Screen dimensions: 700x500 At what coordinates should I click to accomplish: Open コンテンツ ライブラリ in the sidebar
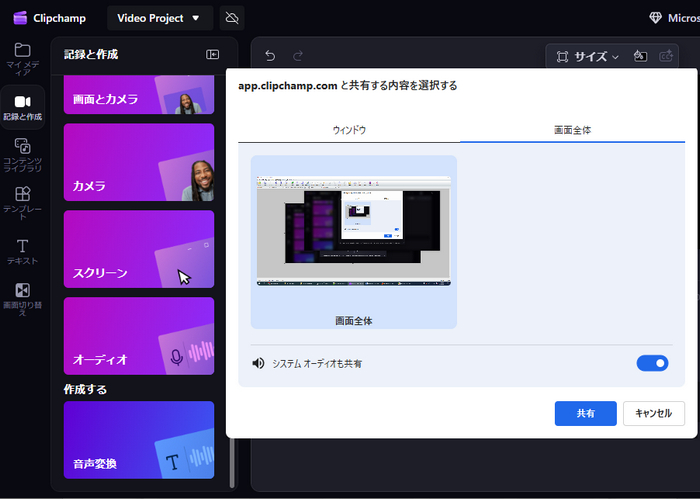tap(22, 155)
